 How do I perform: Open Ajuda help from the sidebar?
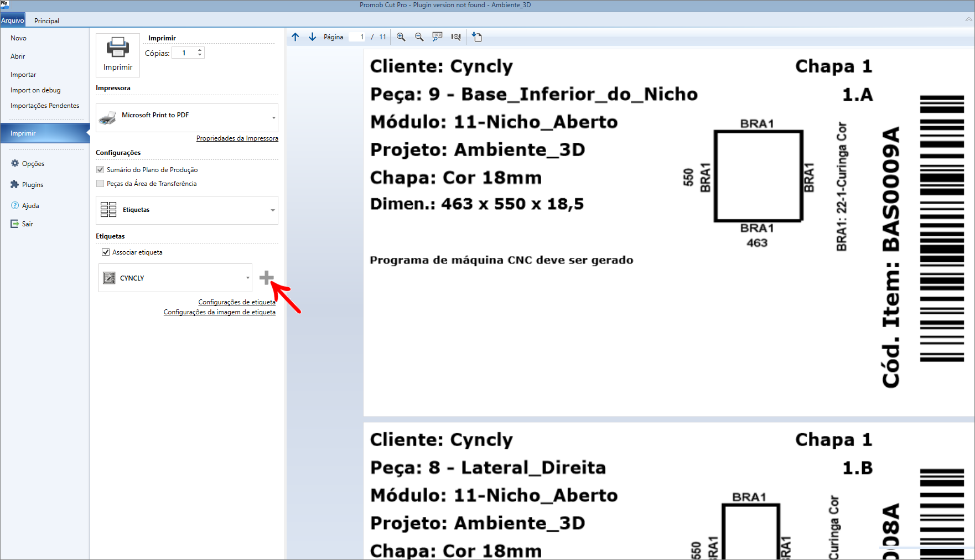click(x=25, y=206)
